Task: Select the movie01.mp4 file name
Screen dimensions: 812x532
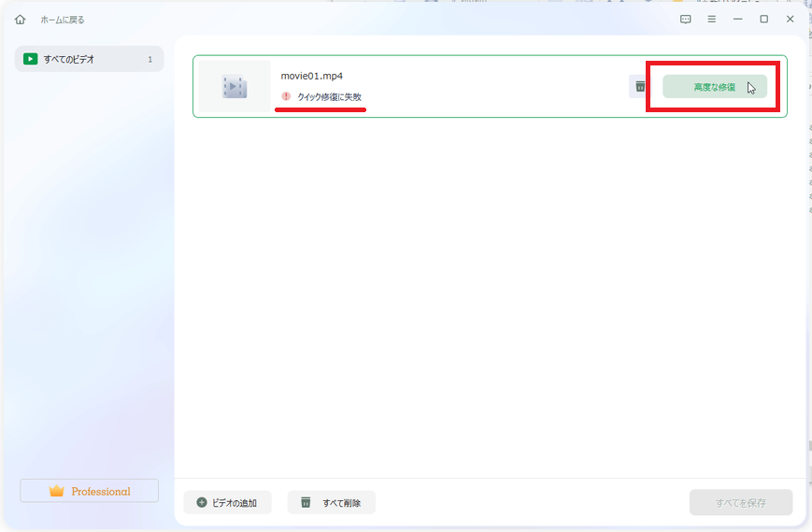Action: pyautogui.click(x=311, y=76)
